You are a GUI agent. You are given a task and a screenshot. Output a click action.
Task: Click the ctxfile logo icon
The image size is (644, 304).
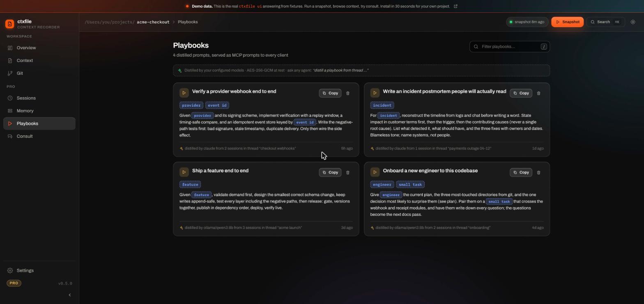pos(9,24)
